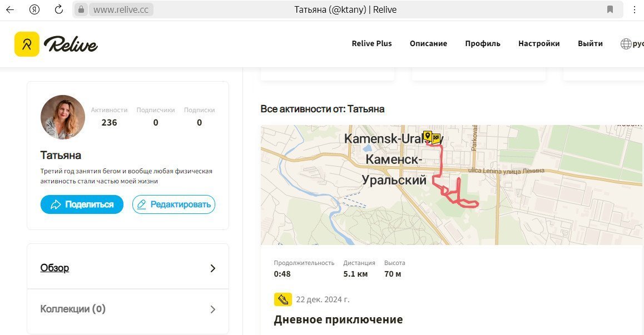Click the Продолжительность value 0:48

coord(282,274)
